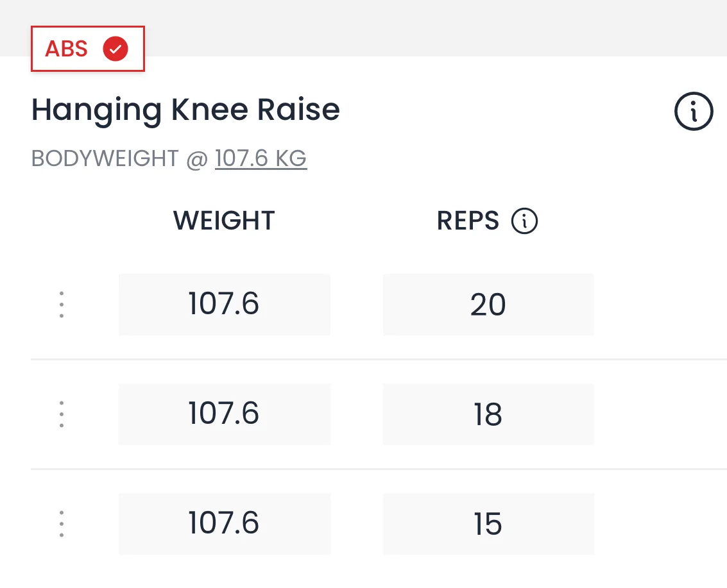This screenshot has width=727, height=588.
Task: Open the 107.6 KG bodyweight link
Action: (x=261, y=158)
